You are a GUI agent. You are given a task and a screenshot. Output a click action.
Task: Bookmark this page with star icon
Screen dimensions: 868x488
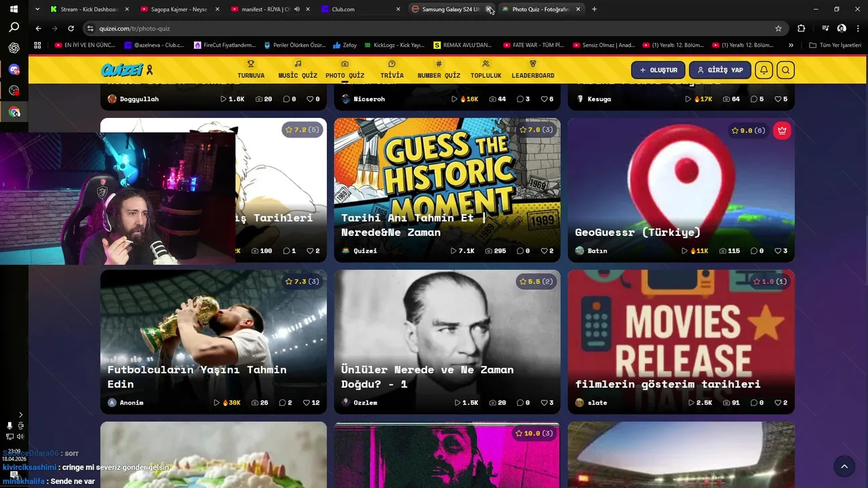[778, 28]
